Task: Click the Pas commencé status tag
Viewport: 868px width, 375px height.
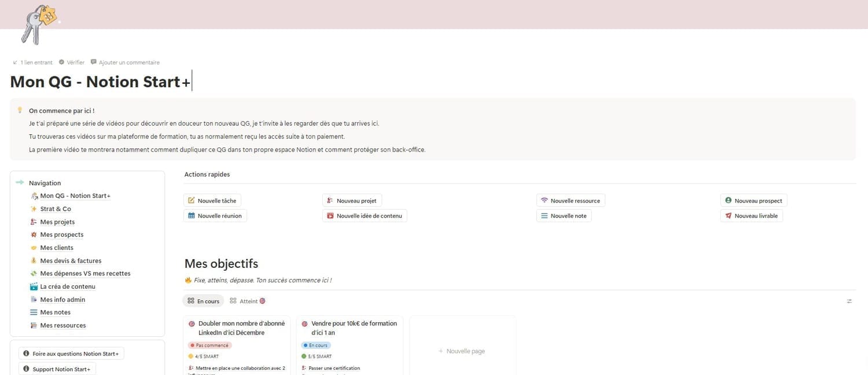Action: coord(210,345)
